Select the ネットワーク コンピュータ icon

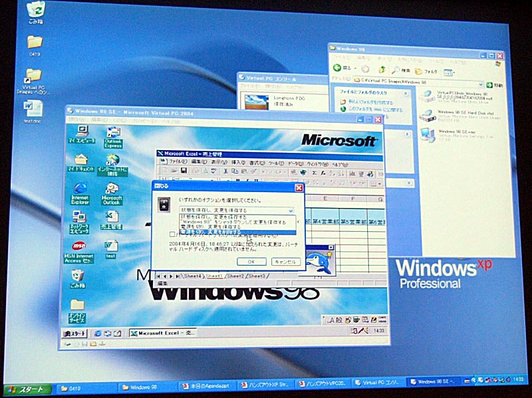[x=79, y=223]
